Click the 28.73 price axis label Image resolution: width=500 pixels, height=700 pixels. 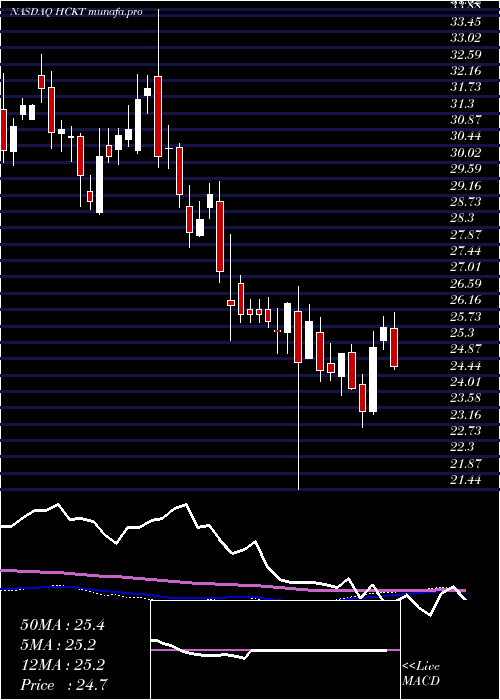click(466, 202)
